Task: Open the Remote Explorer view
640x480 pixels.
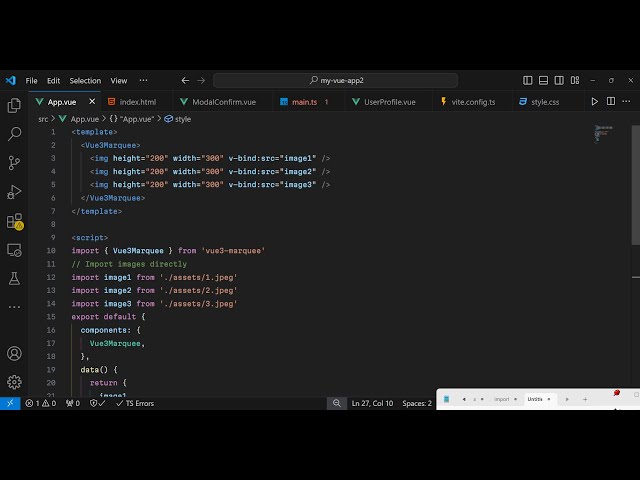Action: click(x=14, y=250)
